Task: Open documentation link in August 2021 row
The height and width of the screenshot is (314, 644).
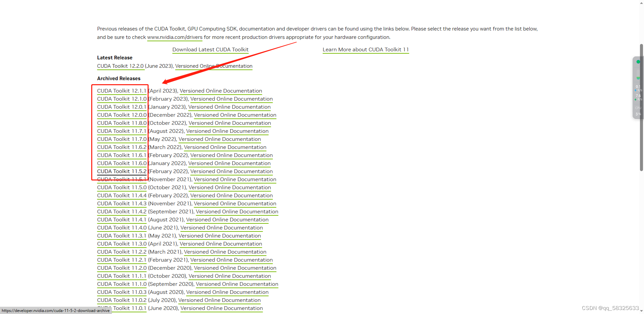Action: coord(227,220)
